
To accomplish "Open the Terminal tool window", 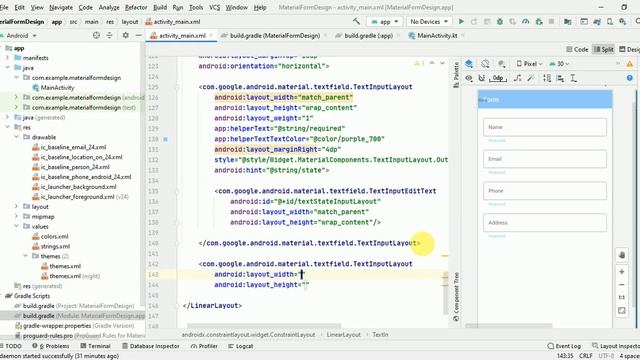I will tap(96, 346).
